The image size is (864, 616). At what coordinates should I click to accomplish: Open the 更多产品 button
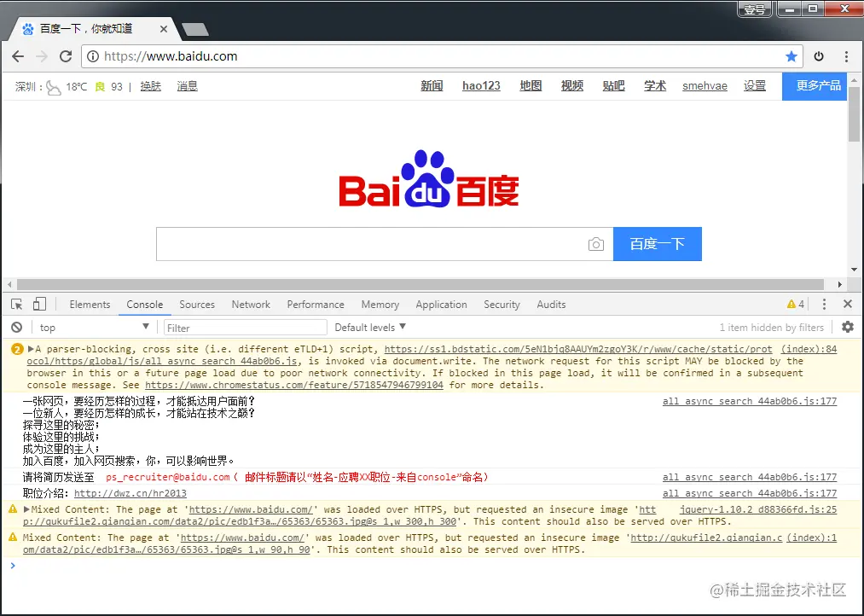pyautogui.click(x=815, y=86)
